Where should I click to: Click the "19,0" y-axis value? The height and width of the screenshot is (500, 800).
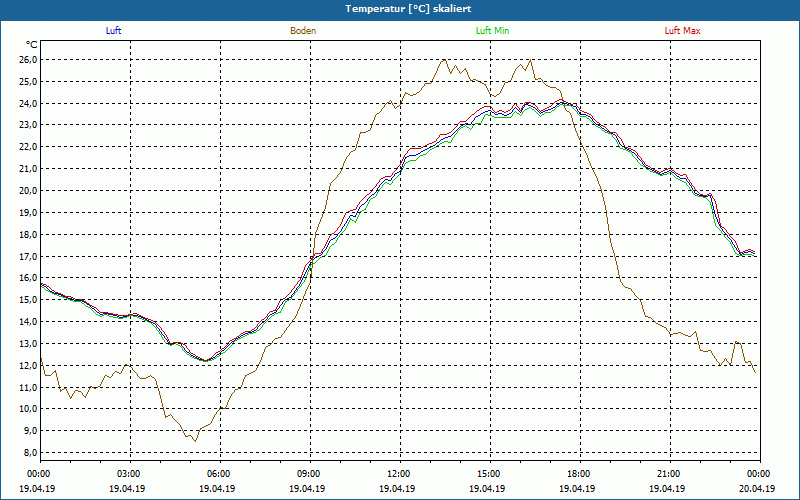tap(29, 213)
